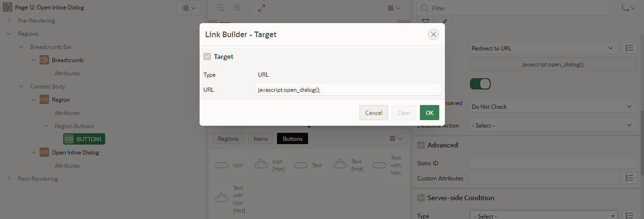
Task: Open list icon beside condition Type
Action: (x=629, y=215)
